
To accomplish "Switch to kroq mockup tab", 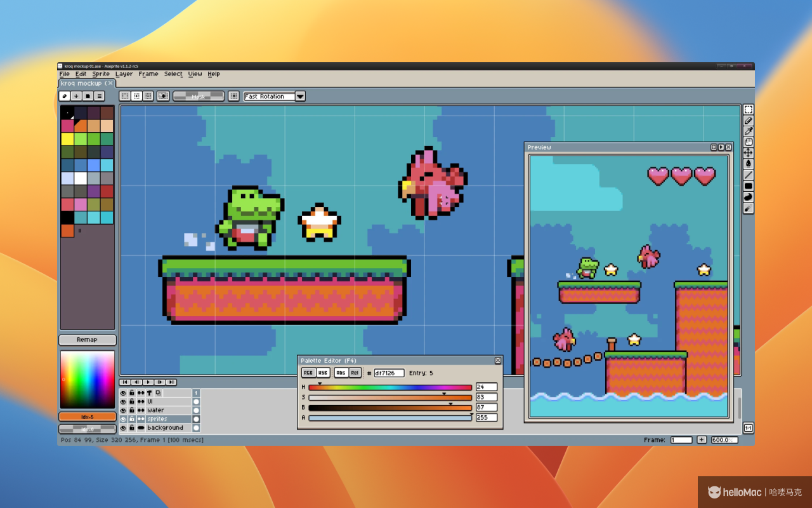I will [x=87, y=83].
